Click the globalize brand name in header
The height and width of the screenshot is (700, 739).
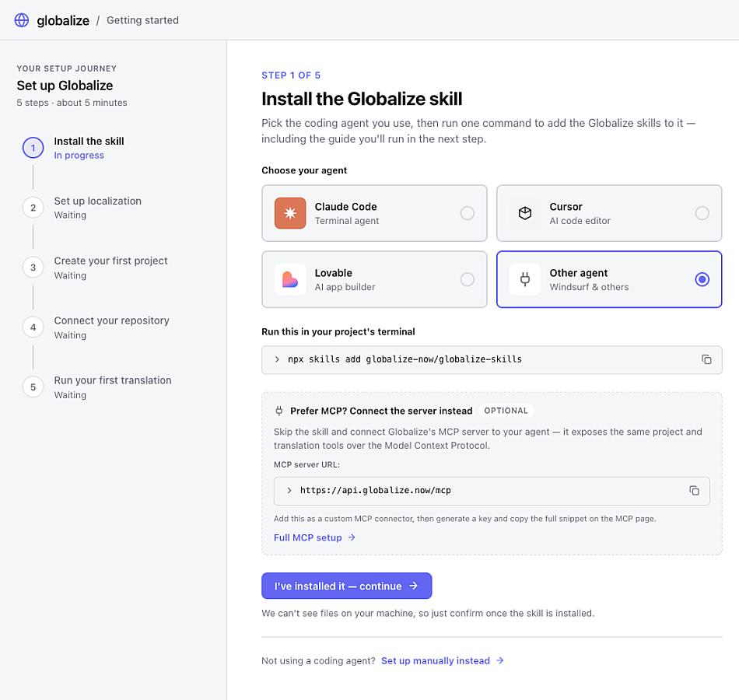point(63,20)
